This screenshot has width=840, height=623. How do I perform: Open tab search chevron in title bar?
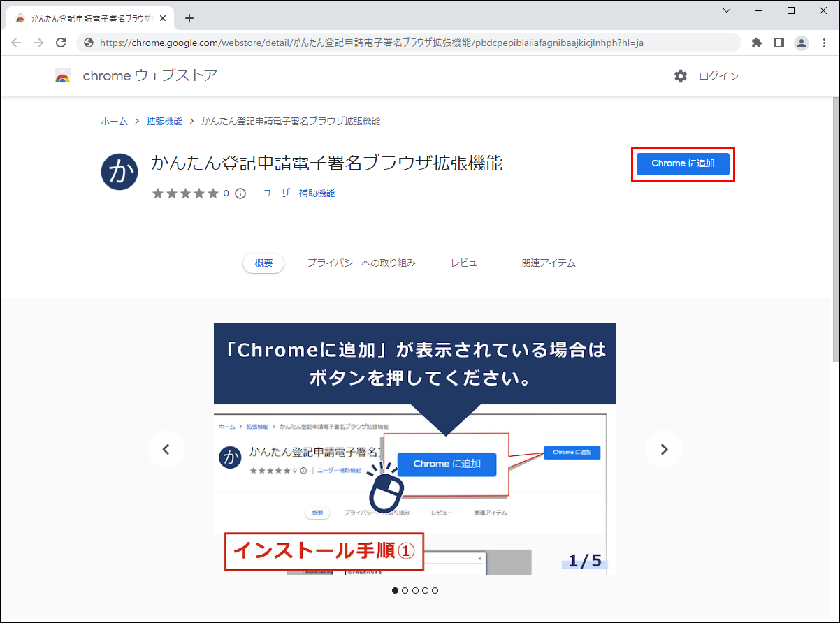click(x=727, y=10)
